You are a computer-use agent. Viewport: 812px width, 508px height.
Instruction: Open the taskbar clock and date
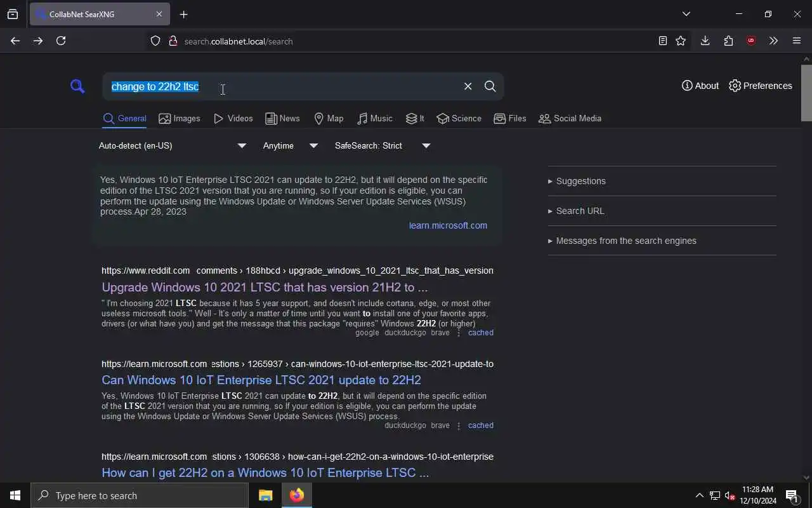pyautogui.click(x=758, y=495)
